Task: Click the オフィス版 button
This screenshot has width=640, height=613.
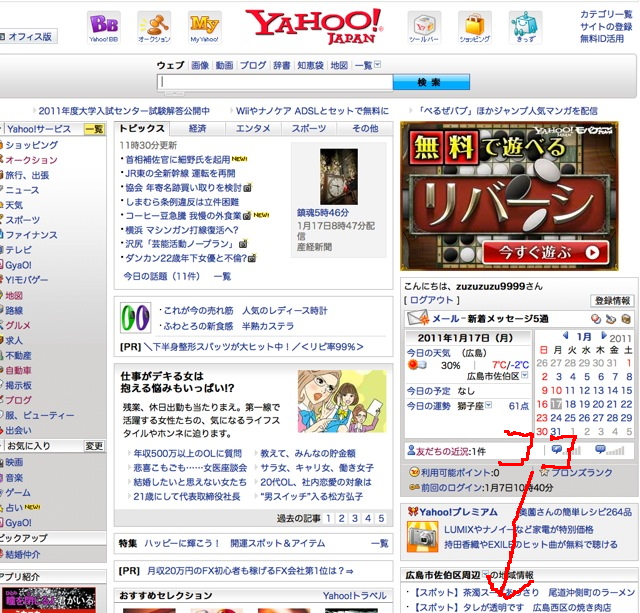Action: click(x=28, y=36)
